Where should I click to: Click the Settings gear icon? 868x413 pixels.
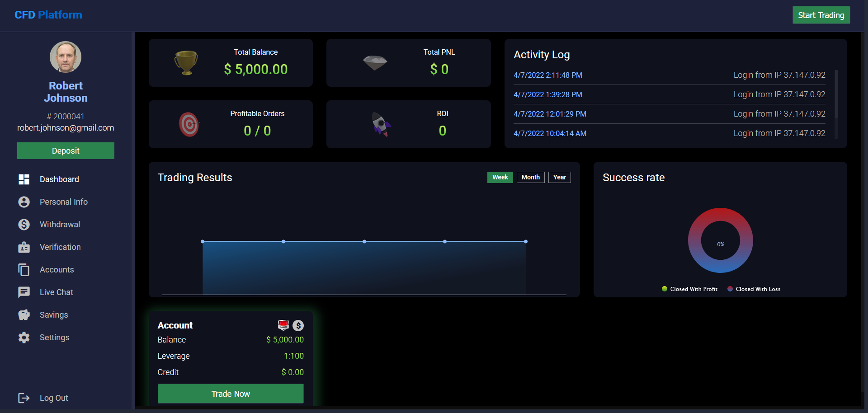coord(24,338)
